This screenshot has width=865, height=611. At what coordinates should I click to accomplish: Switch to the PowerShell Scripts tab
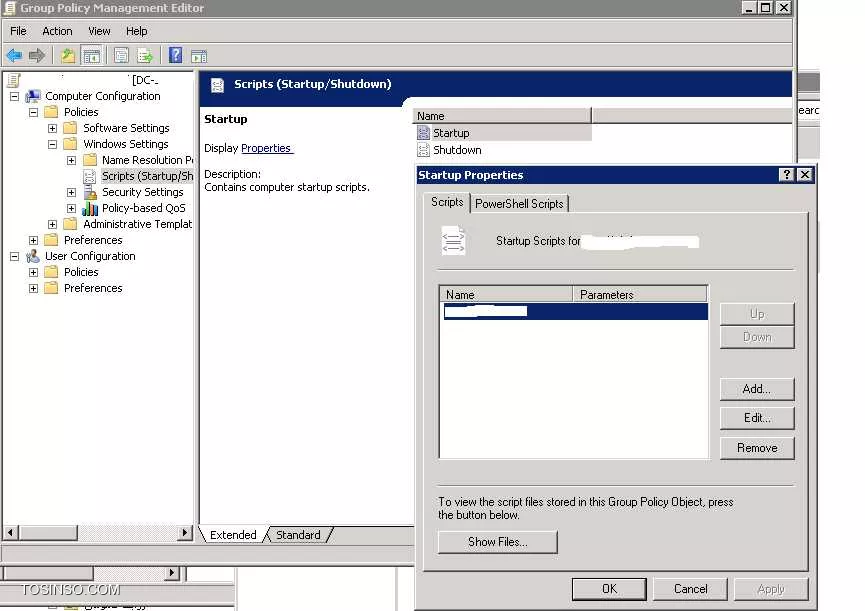click(x=519, y=204)
